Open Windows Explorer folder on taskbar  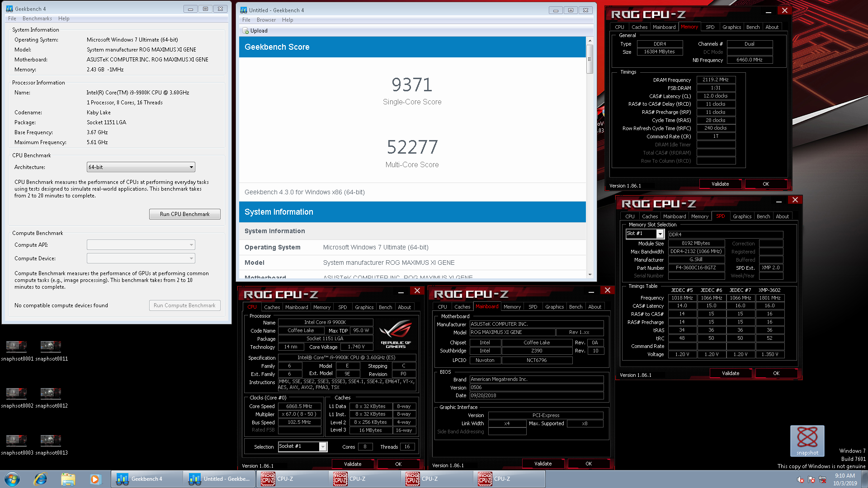pos(68,479)
